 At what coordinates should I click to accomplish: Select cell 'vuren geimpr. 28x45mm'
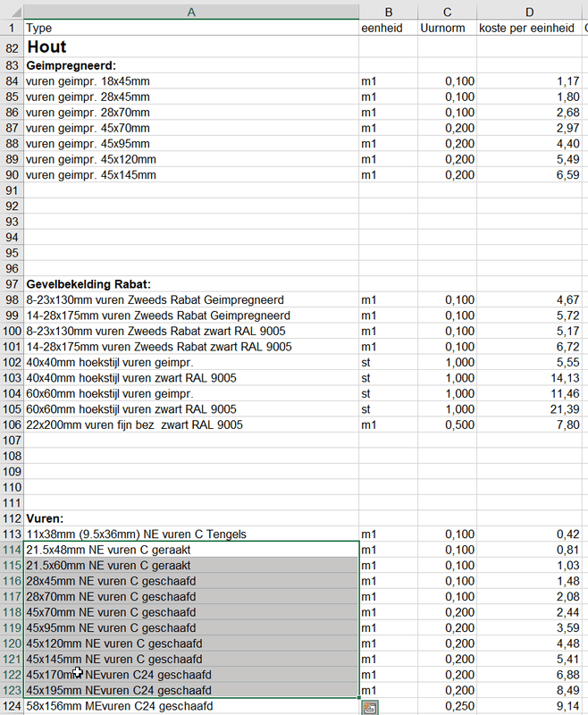[x=191, y=97]
